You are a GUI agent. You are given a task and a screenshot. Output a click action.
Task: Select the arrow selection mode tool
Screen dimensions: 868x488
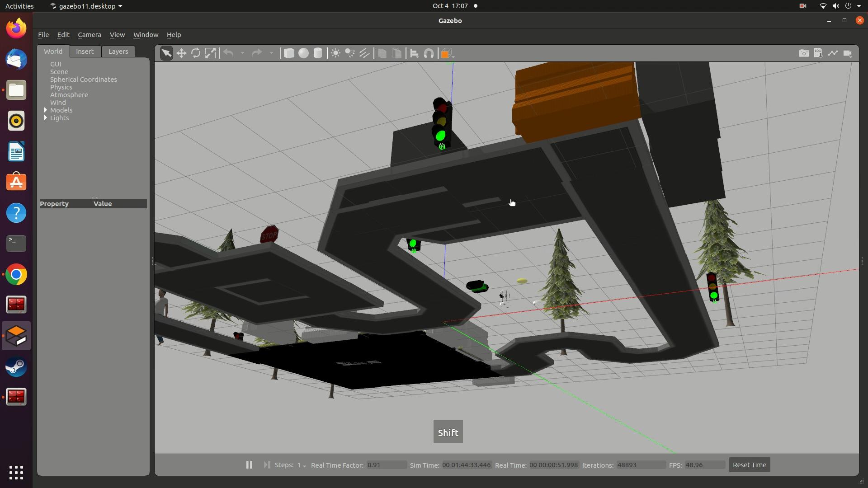coord(166,53)
